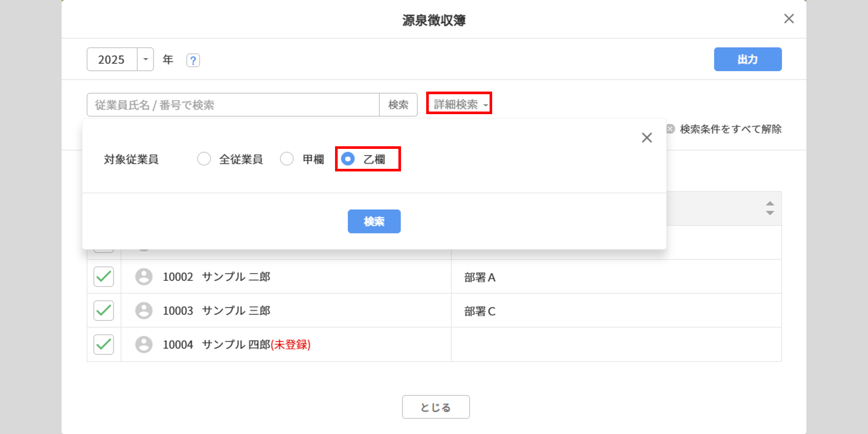Close the 源泉徴収簿 dialog window
The image size is (868, 434).
point(789,19)
